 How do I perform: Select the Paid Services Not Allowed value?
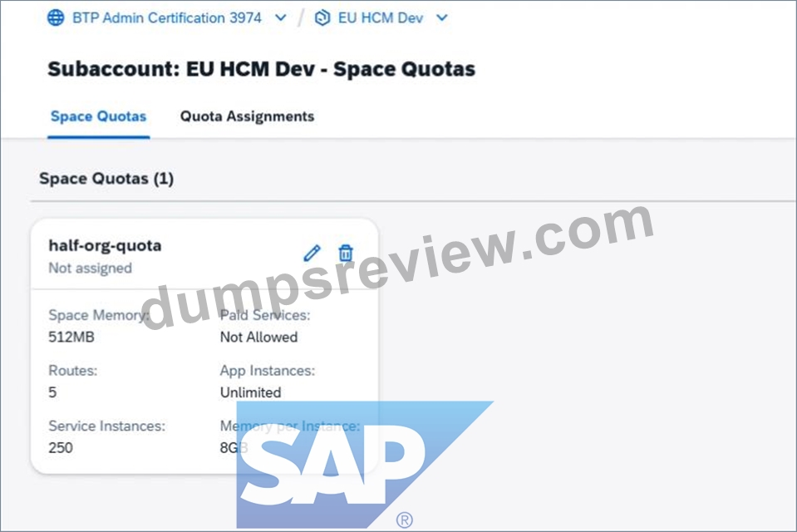(258, 337)
